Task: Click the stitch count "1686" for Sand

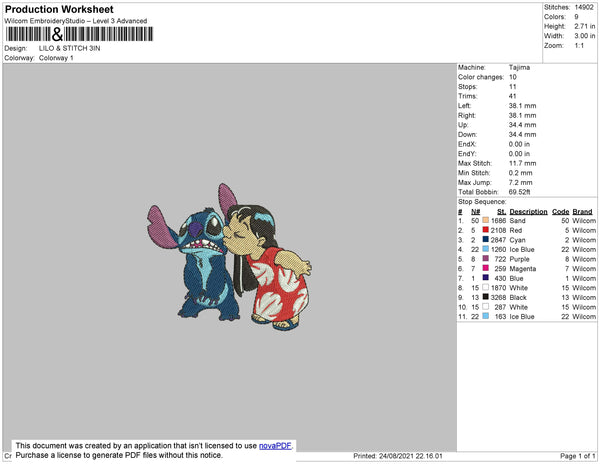Action: coord(499,221)
